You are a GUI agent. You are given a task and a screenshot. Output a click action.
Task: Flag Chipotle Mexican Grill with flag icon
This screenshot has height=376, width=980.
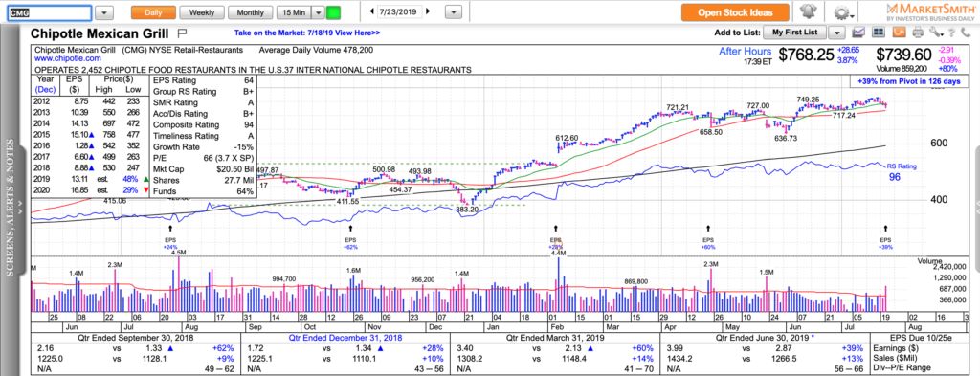(183, 33)
